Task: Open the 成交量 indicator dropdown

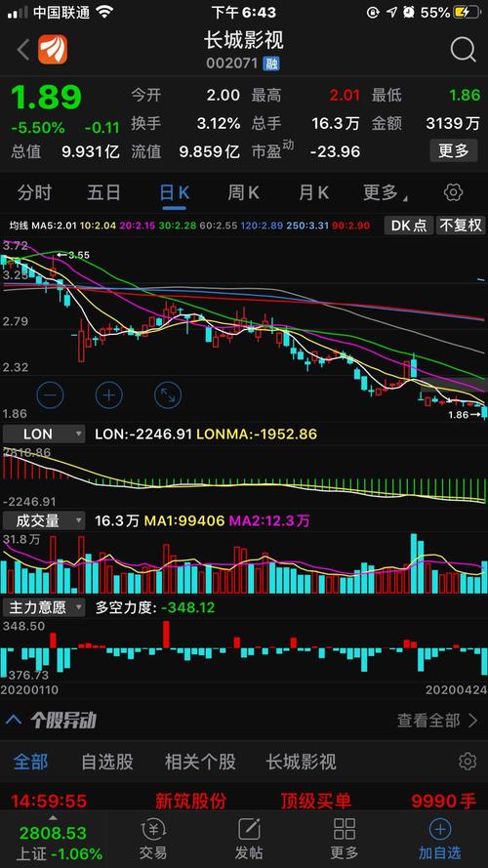Action: click(44, 521)
